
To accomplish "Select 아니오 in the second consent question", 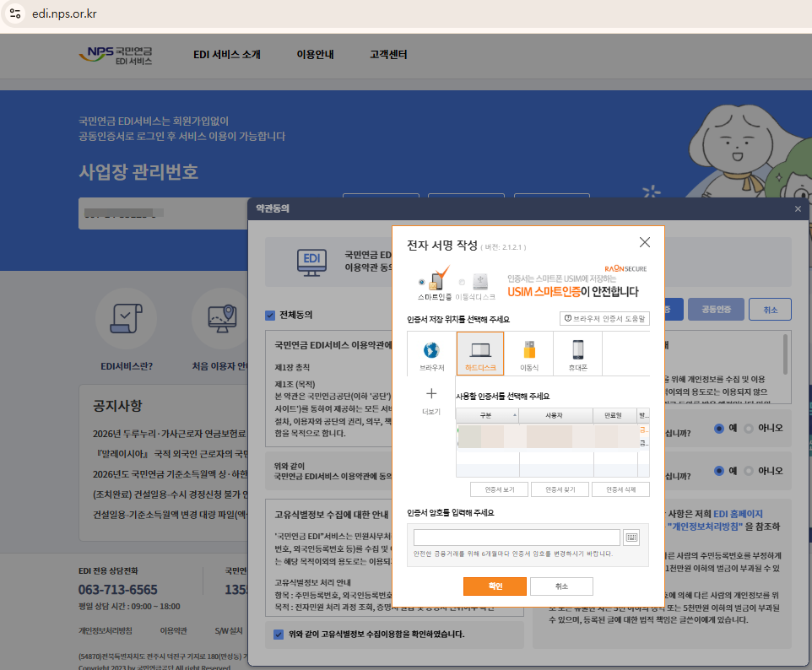I will tap(749, 471).
